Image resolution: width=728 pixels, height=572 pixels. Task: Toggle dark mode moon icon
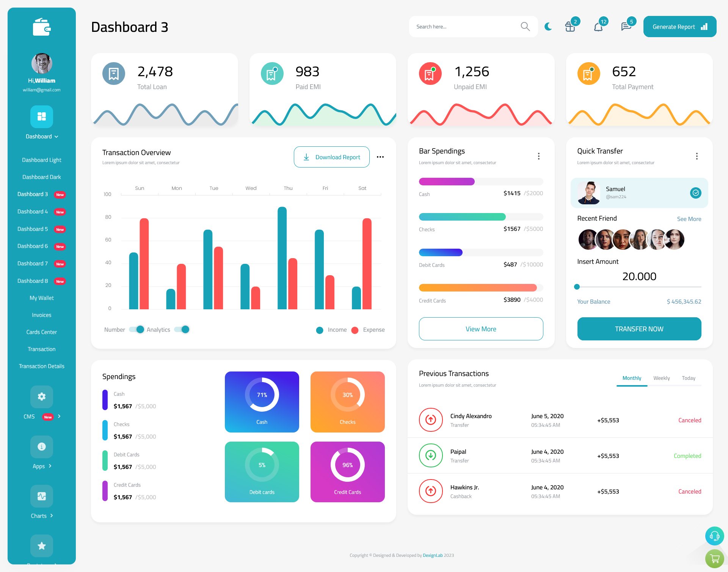(548, 26)
